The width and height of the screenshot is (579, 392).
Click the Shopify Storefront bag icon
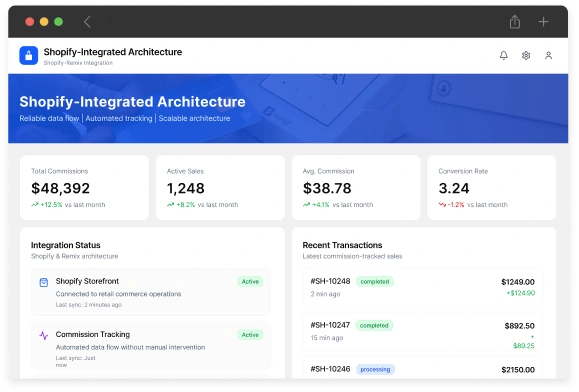tap(44, 282)
